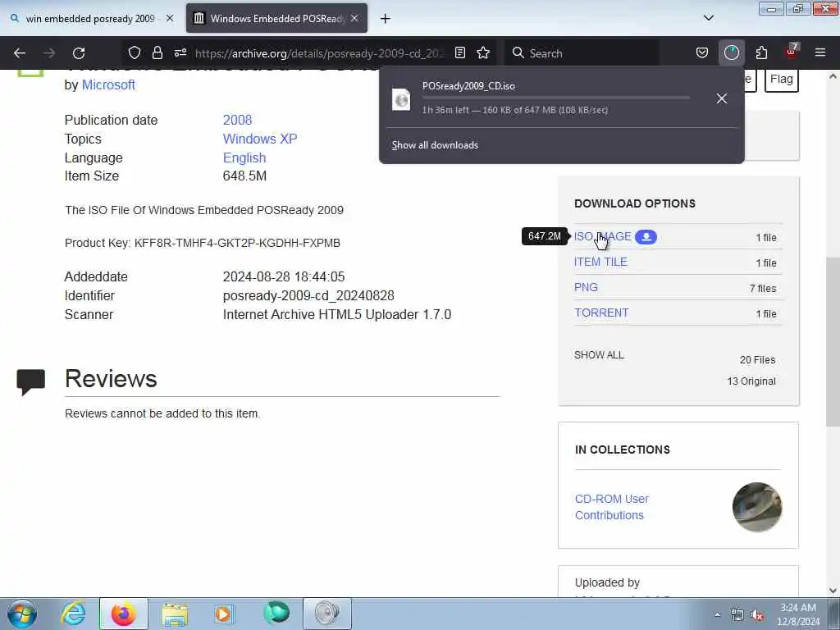Click the Firefox taskbar icon
The height and width of the screenshot is (630, 840).
pos(123,614)
